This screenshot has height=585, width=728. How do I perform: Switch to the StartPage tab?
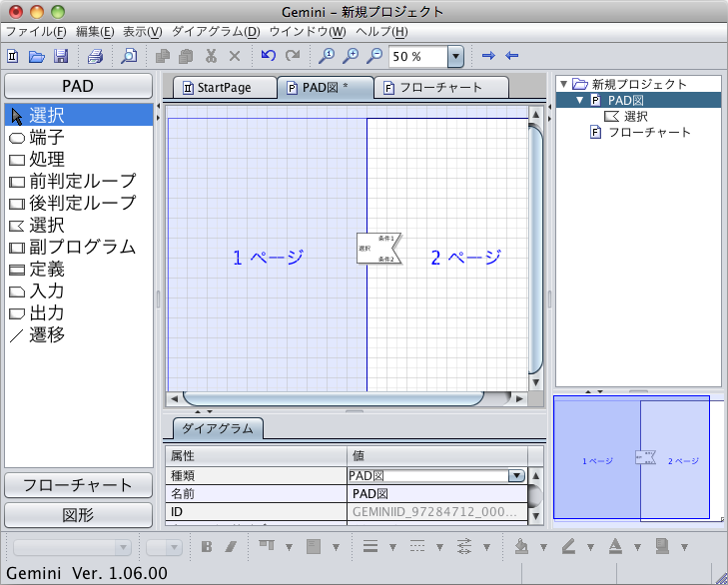click(x=225, y=87)
